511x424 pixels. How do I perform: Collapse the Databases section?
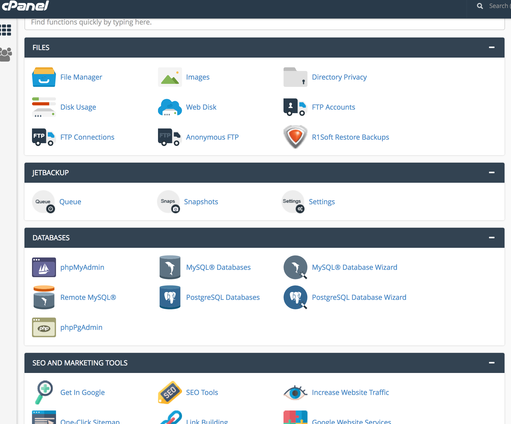click(492, 238)
